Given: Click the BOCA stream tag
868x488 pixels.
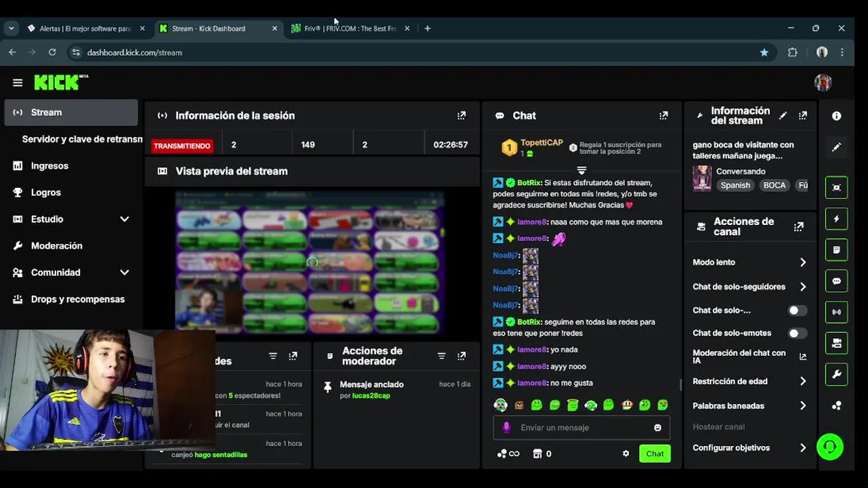Looking at the screenshot, I should [774, 186].
